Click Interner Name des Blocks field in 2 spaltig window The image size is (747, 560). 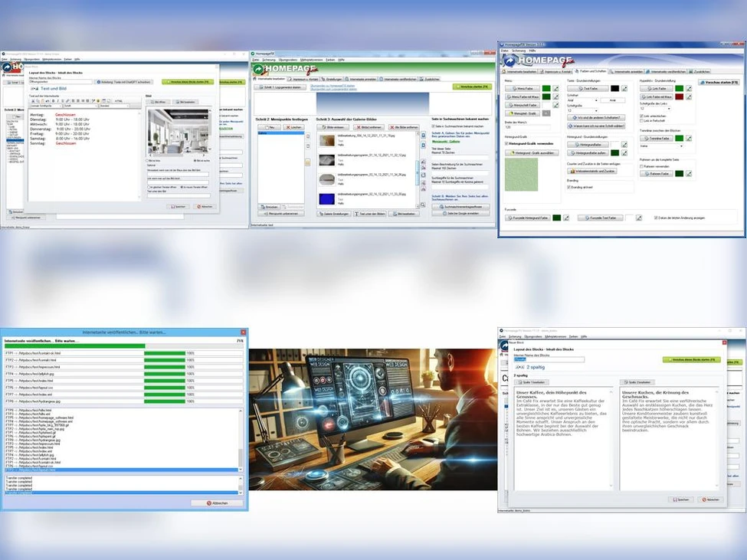[549, 359]
